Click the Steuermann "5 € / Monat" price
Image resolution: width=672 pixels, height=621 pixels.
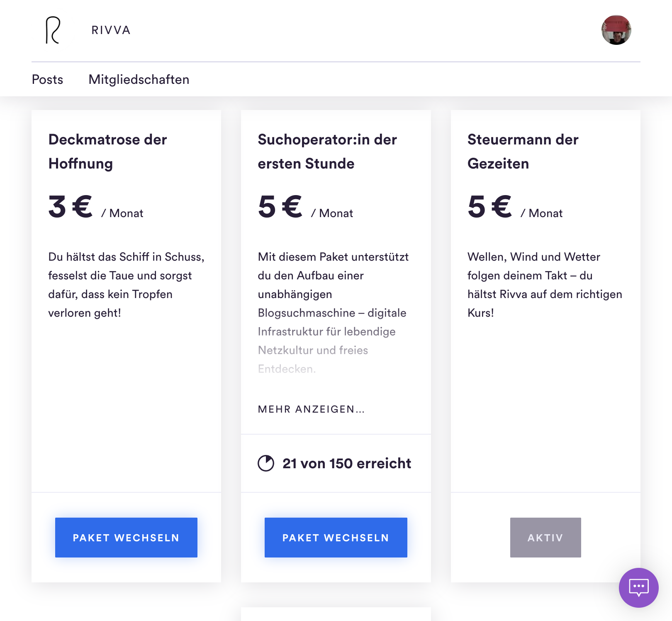pyautogui.click(x=514, y=207)
